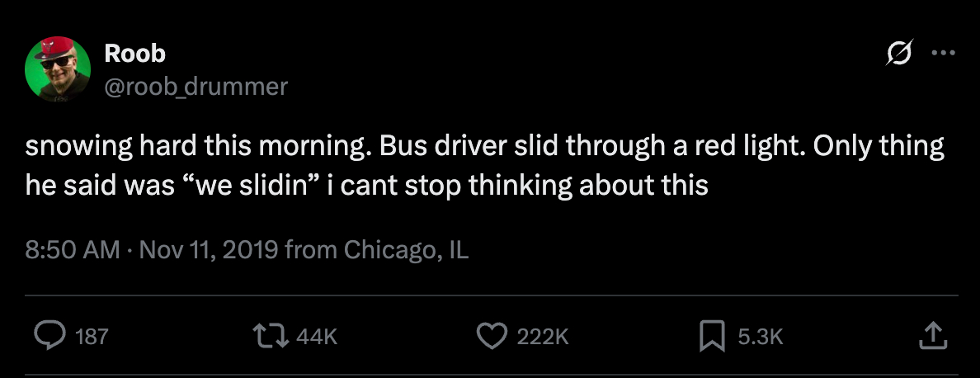Click the 44K reposts count

316,336
